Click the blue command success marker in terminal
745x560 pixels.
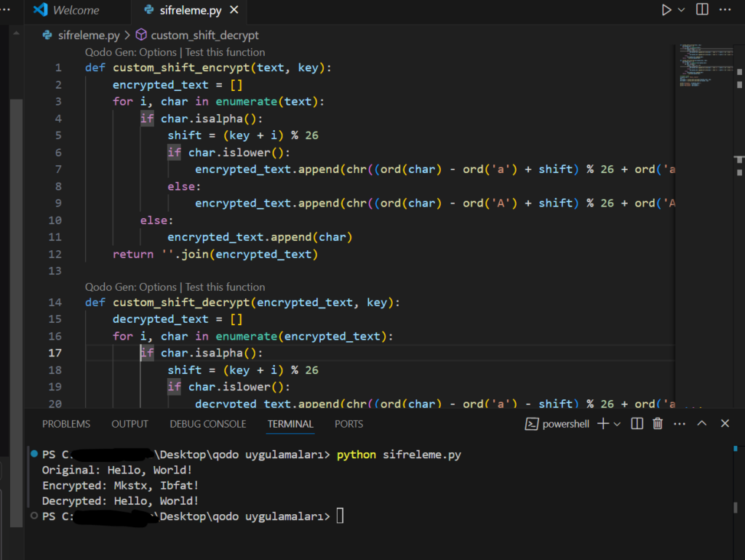[x=34, y=454]
